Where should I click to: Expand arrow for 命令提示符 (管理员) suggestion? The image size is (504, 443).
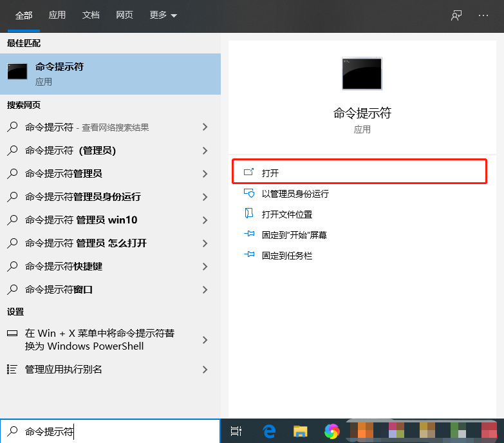tap(205, 151)
